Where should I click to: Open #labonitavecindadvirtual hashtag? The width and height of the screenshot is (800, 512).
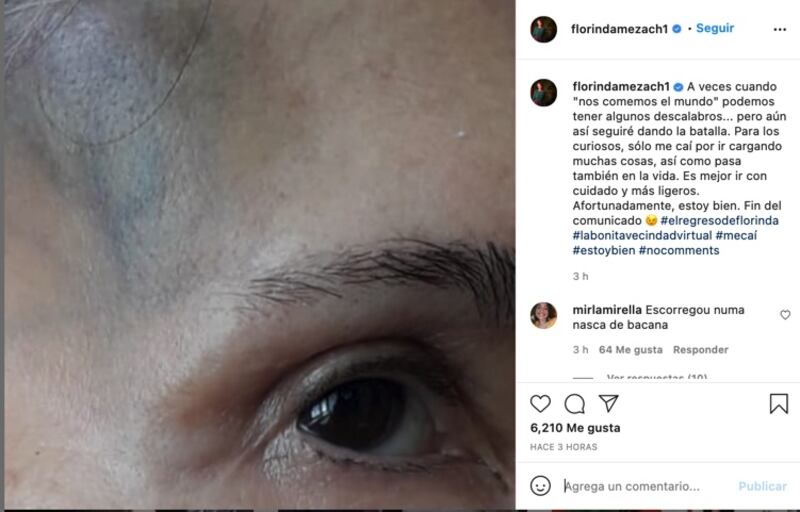642,235
